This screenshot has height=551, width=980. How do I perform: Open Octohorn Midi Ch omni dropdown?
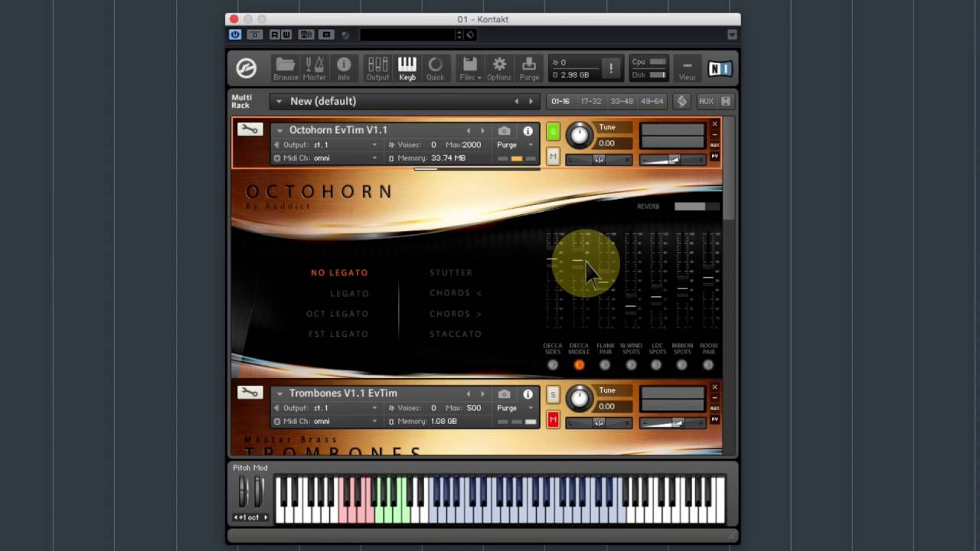(x=325, y=158)
